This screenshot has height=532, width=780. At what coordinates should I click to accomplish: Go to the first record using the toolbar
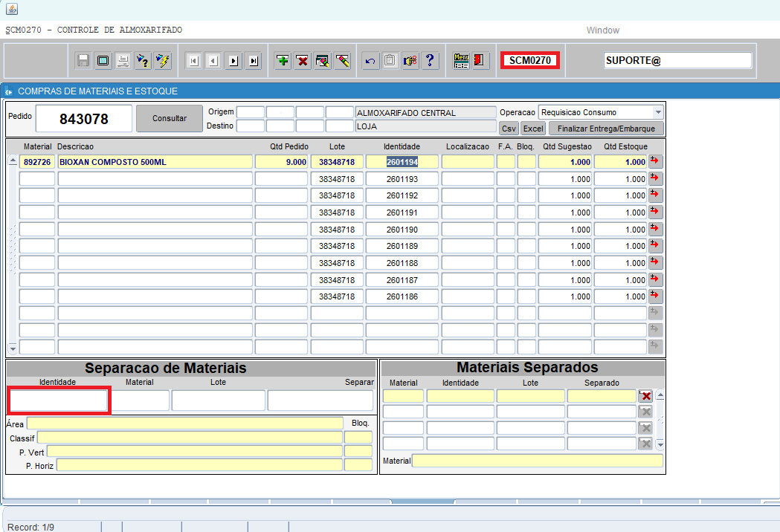tap(193, 61)
